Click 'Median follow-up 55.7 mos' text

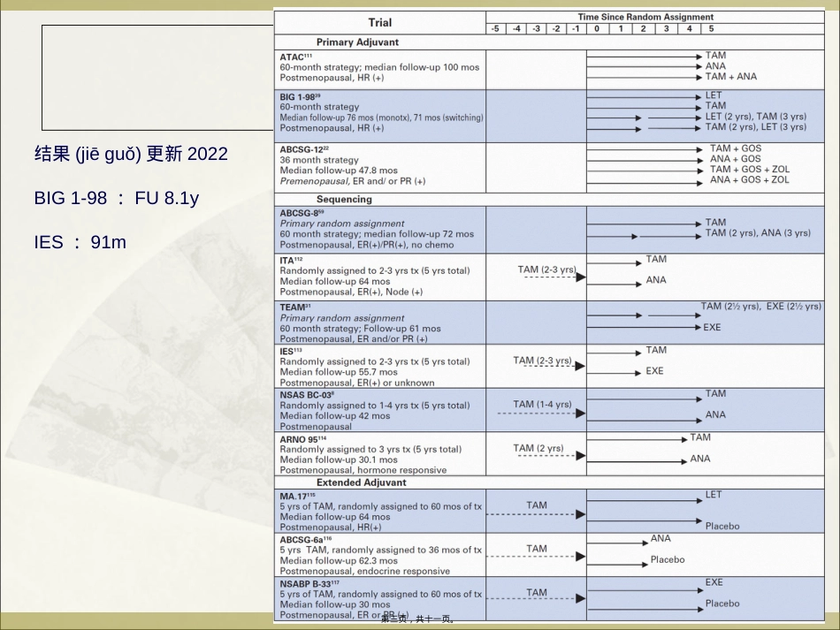point(339,372)
